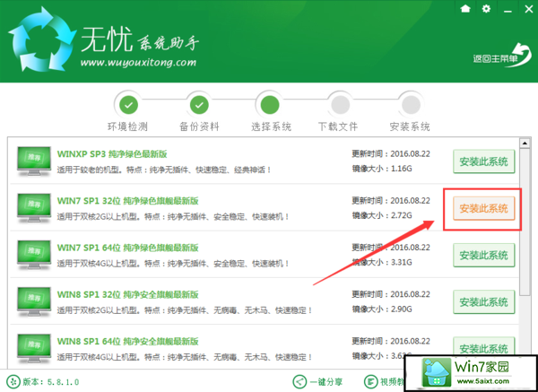Screen dimensions: 538x392
Task: Click title WIN7 SP1 32位 纯净绿色旗舰最新版
Action: tap(127, 201)
